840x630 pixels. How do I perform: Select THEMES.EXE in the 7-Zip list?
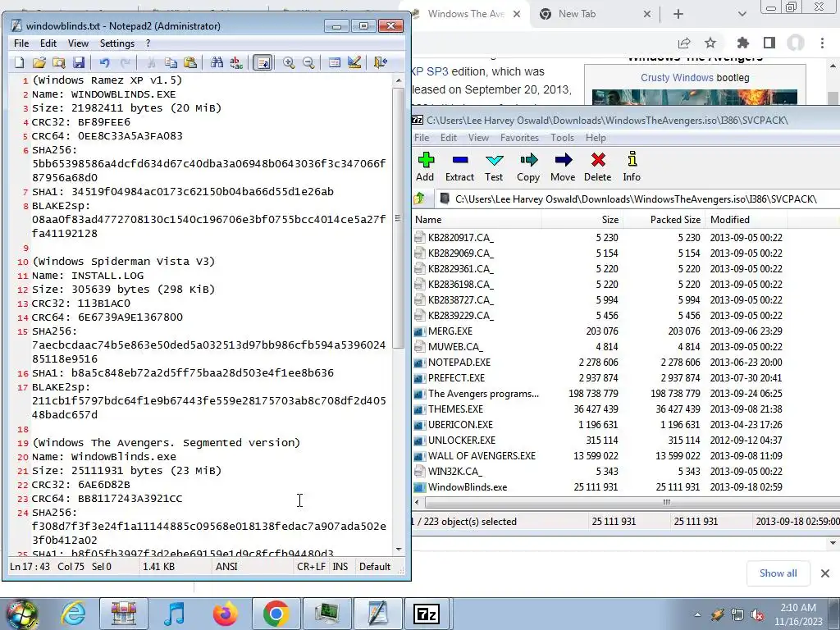[x=455, y=409]
